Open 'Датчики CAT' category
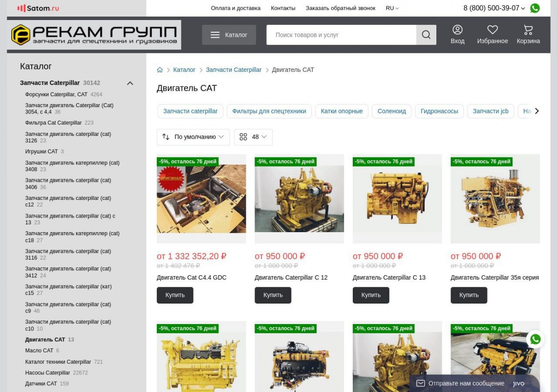Screen dimensions: 557x392 tap(41, 384)
